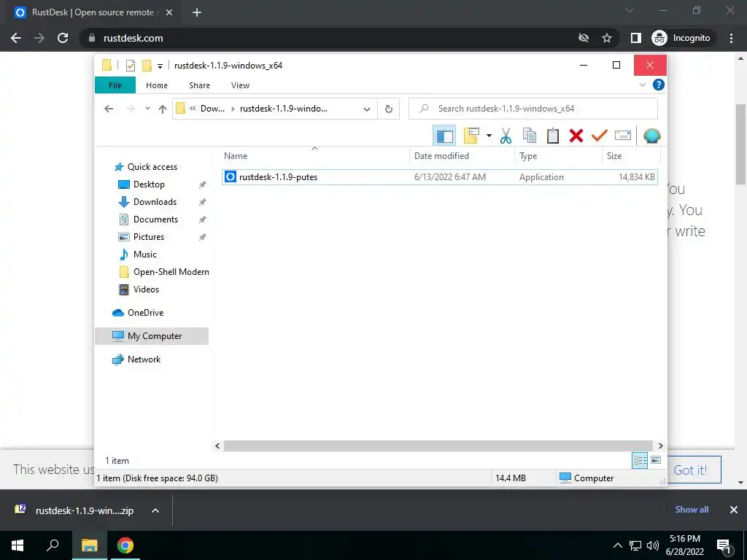Expand the hidden breadcrumb path chevrons
Image resolution: width=747 pixels, height=560 pixels.
point(193,109)
